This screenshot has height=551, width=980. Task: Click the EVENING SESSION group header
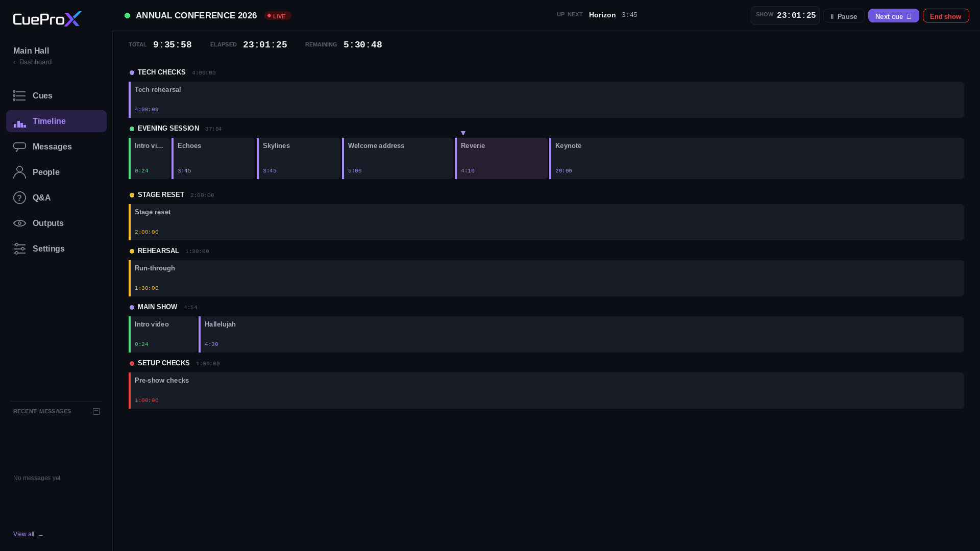[168, 129]
